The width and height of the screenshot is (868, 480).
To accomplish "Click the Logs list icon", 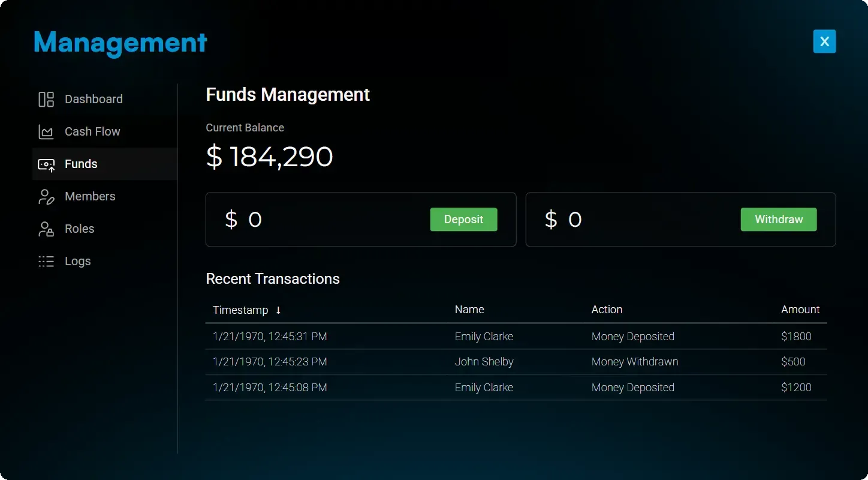I will pos(46,262).
